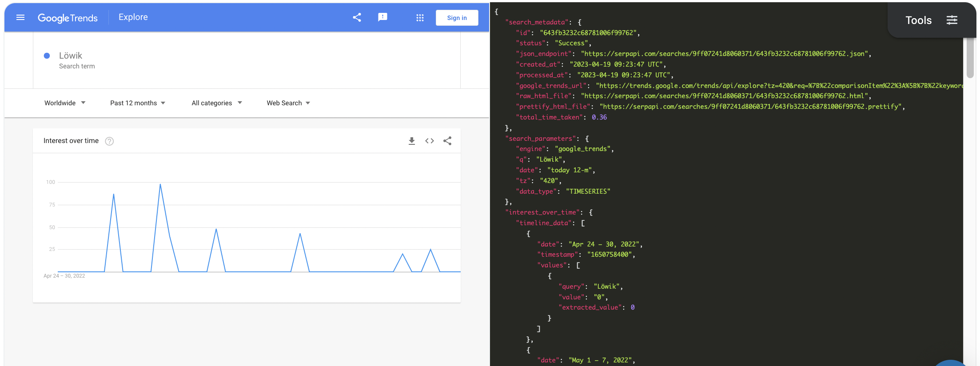Screen dimensions: 980x366
Task: Click the total_time_taken value 0.36
Action: click(x=599, y=117)
